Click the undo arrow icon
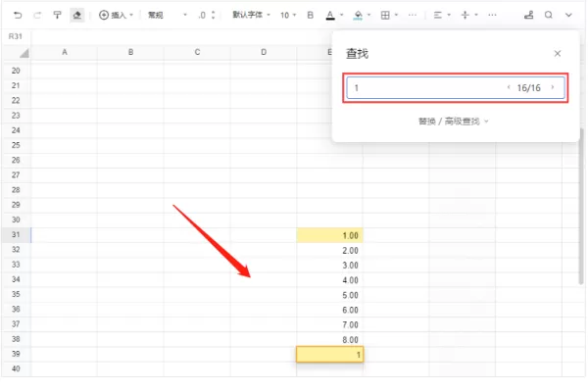Image resolution: width=588 pixels, height=391 pixels. coord(18,15)
